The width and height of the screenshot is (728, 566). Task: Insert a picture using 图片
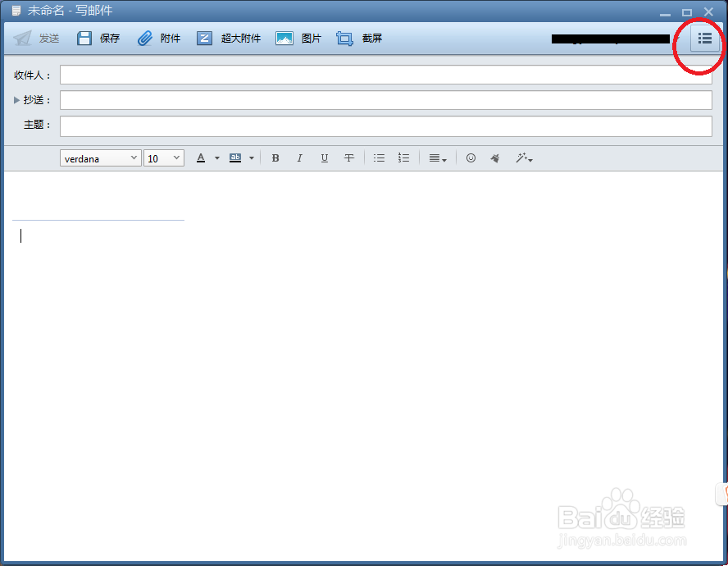click(x=298, y=38)
